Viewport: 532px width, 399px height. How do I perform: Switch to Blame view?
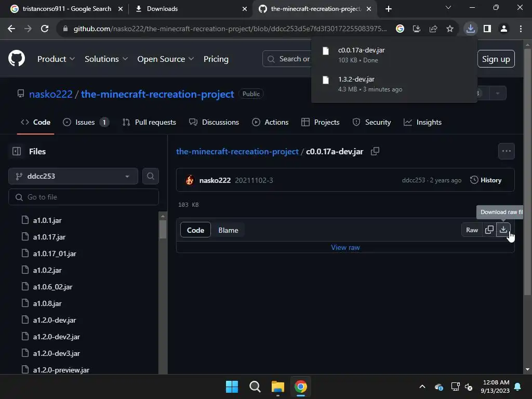point(229,230)
